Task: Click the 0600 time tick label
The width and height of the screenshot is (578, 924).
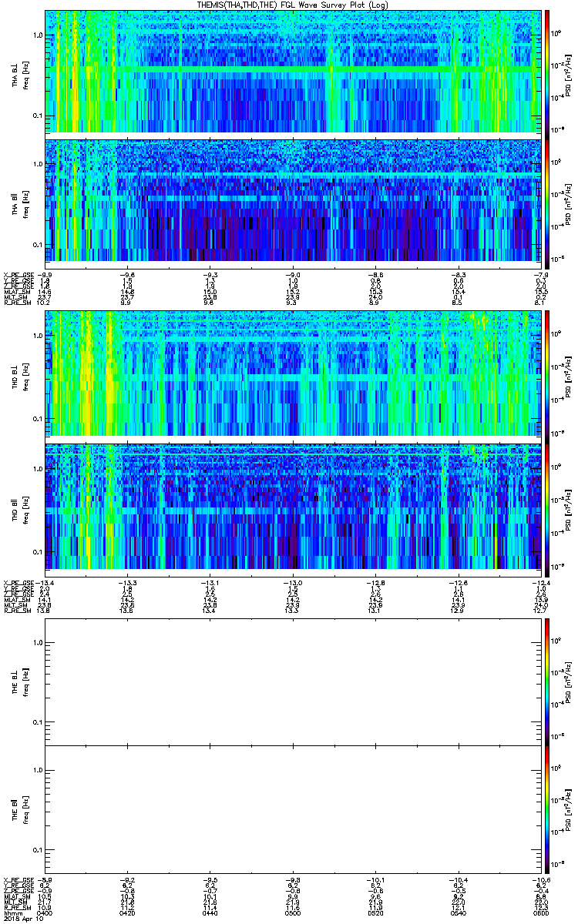Action: pos(540,913)
